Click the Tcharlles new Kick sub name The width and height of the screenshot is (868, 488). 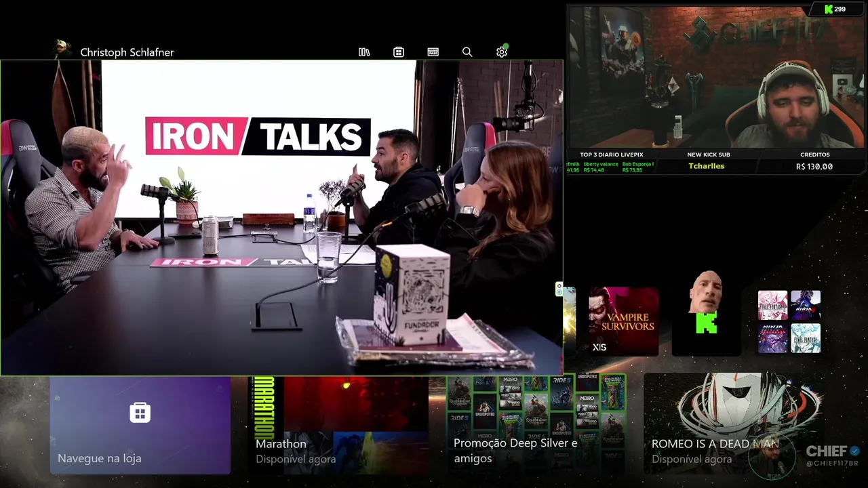coord(707,166)
